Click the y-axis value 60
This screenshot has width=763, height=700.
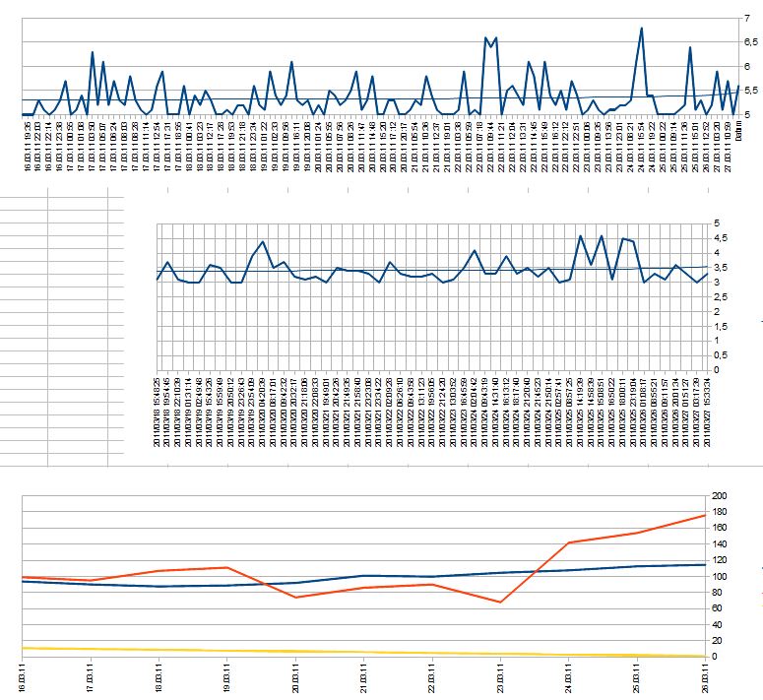point(717,608)
